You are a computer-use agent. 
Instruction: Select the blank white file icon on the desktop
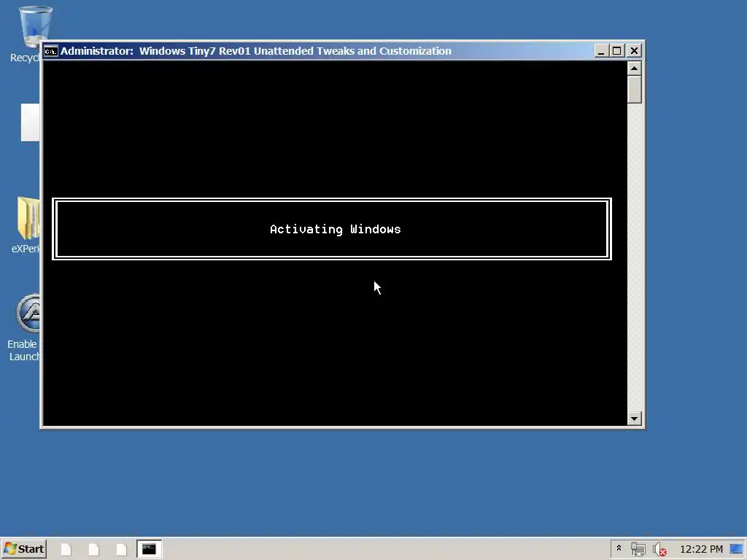pyautogui.click(x=30, y=122)
